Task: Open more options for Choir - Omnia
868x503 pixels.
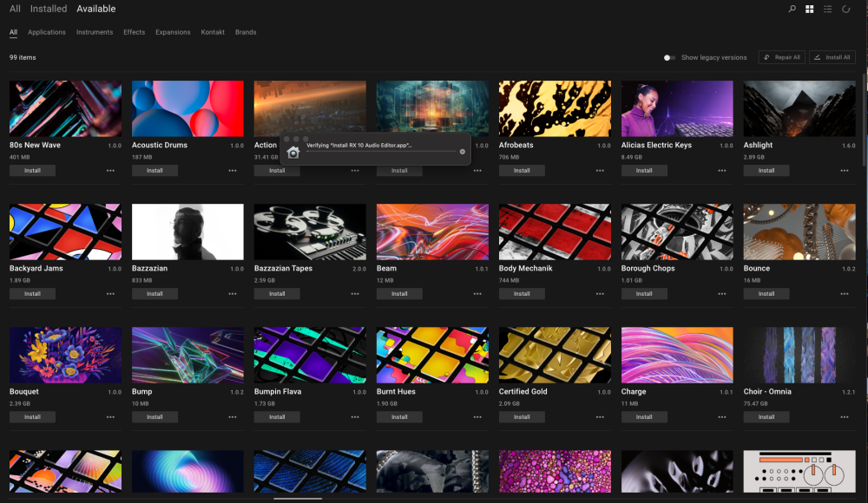Action: (x=845, y=417)
